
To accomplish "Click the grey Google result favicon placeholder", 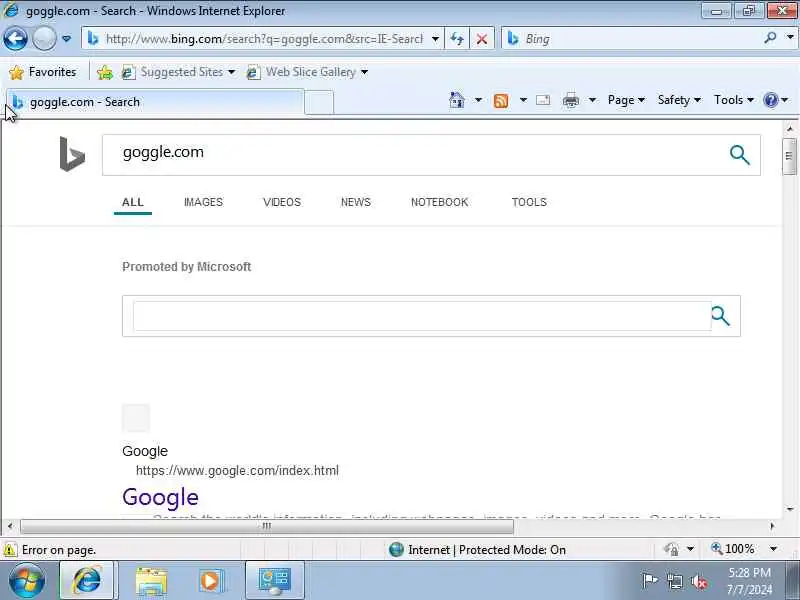I will (136, 418).
